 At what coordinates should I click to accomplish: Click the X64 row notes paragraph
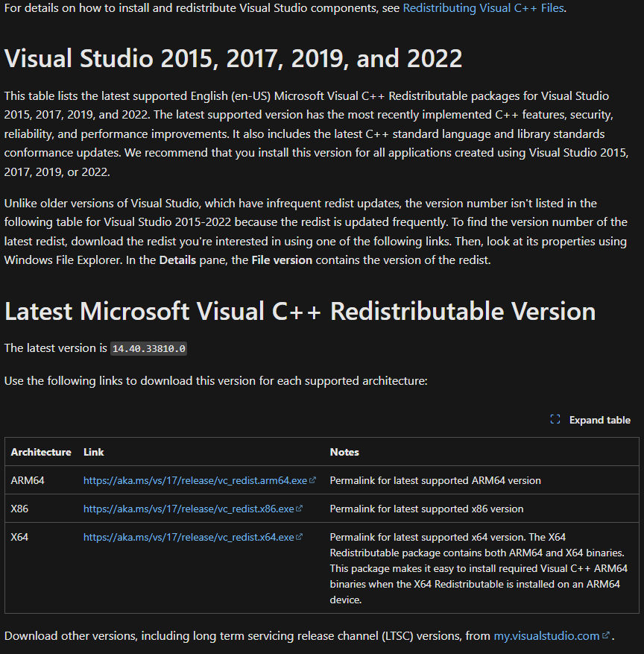pos(479,568)
